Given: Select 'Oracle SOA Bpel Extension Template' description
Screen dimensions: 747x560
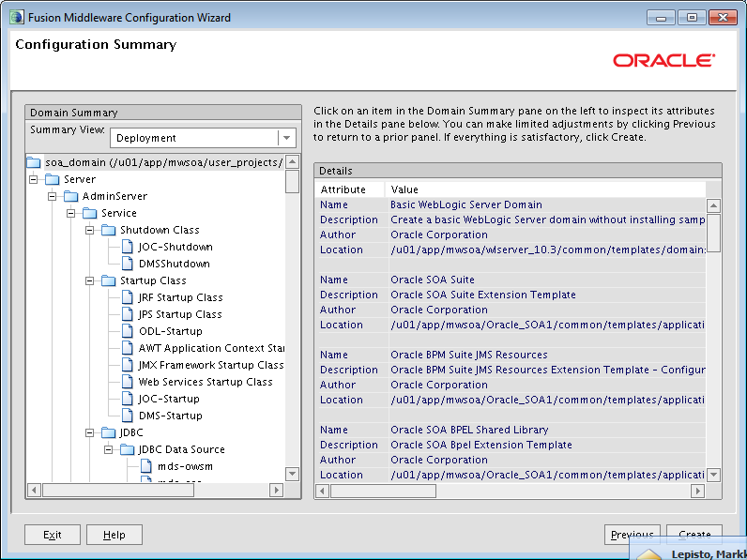Looking at the screenshot, I should point(481,445).
